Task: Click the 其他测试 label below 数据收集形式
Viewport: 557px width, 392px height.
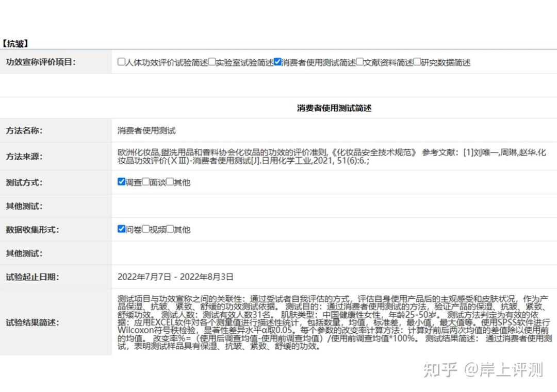Action: [x=24, y=253]
